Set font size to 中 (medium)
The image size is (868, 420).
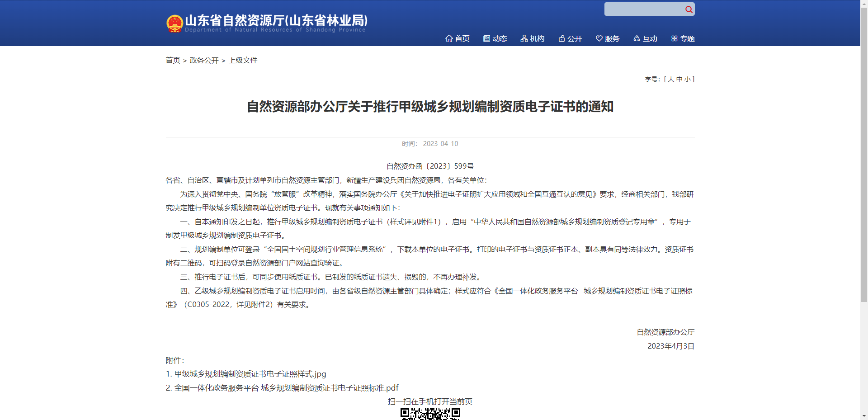(679, 79)
